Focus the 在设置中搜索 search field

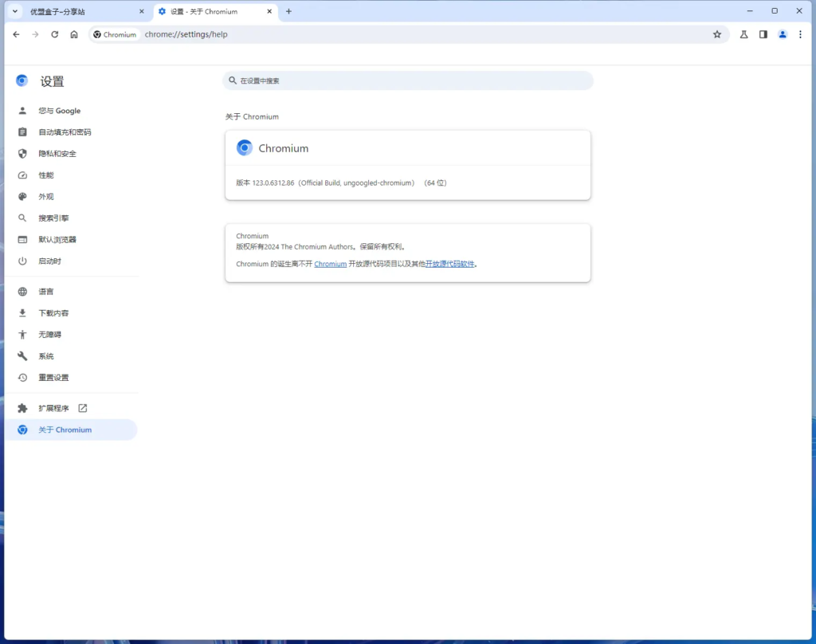(408, 80)
